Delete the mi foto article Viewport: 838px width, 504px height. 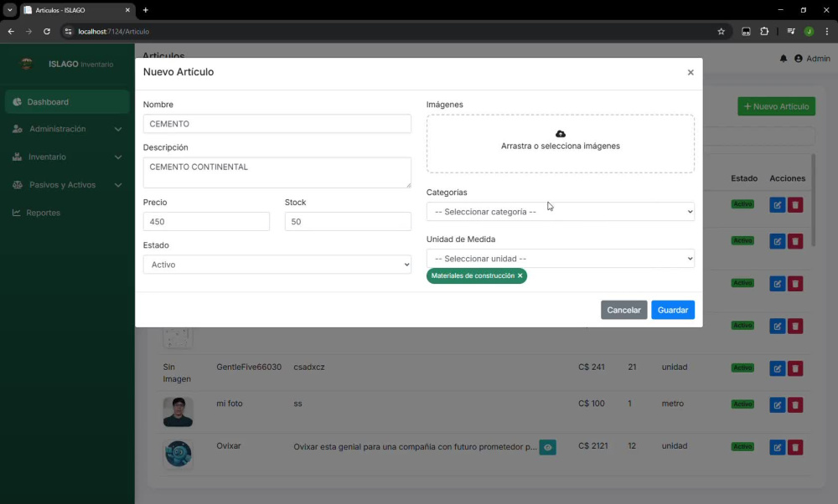(795, 404)
